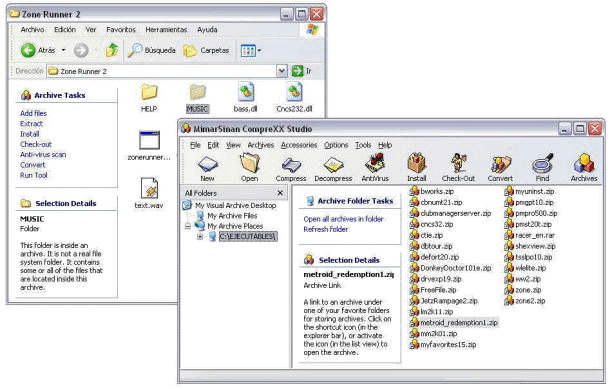Click the Anti-virus scan link

43,154
